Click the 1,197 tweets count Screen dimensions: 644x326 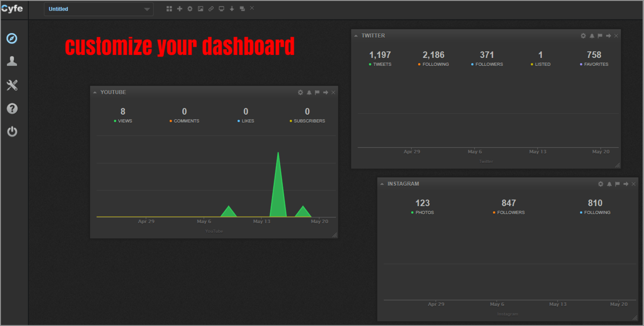click(x=380, y=55)
